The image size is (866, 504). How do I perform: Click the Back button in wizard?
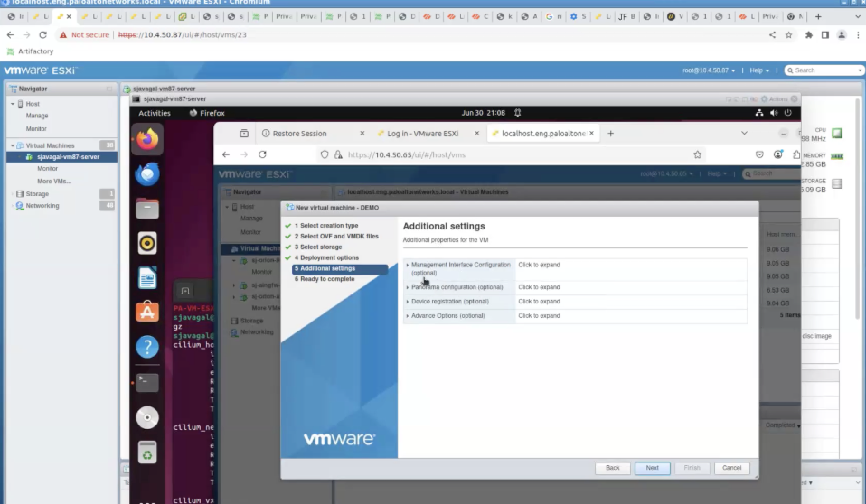612,468
